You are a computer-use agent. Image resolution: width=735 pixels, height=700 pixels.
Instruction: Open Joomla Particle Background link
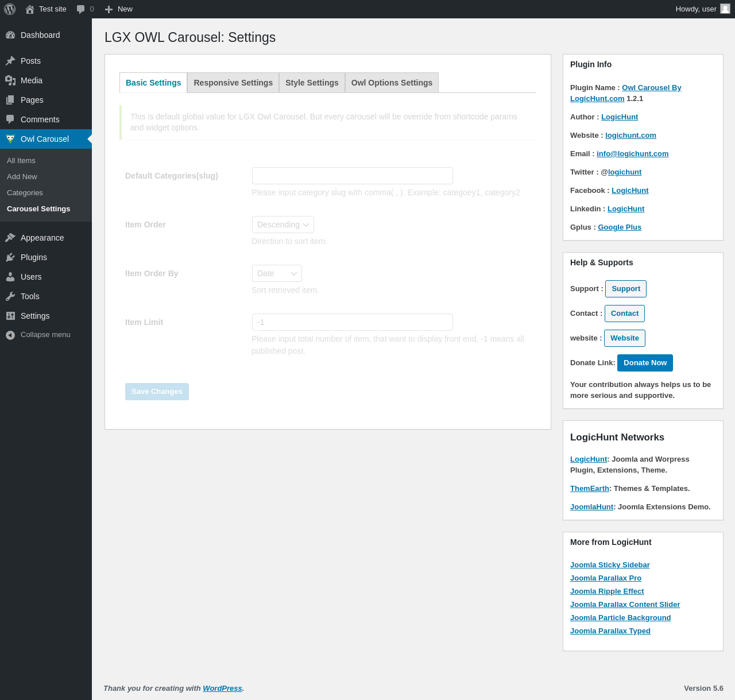[620, 618]
